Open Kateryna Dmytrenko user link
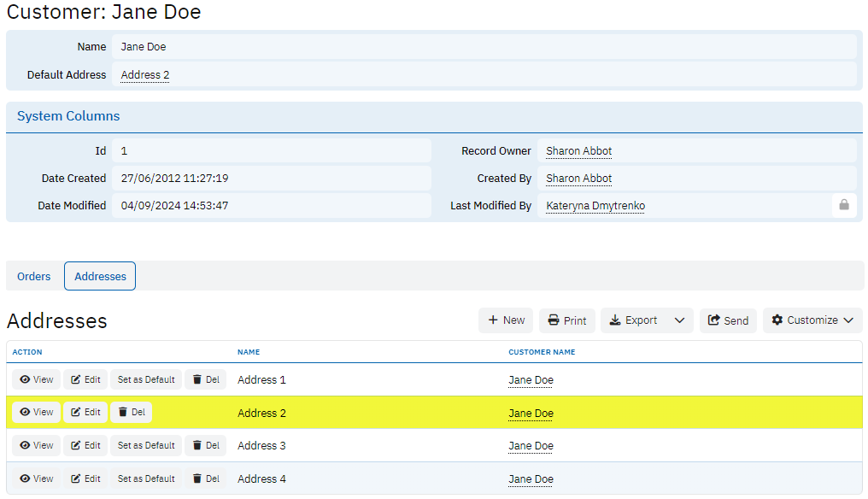868x499 pixels. click(x=595, y=206)
